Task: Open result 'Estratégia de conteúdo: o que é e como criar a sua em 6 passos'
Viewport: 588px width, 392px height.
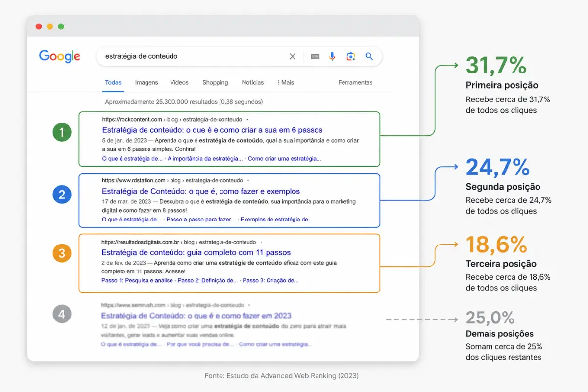Action: click(212, 130)
